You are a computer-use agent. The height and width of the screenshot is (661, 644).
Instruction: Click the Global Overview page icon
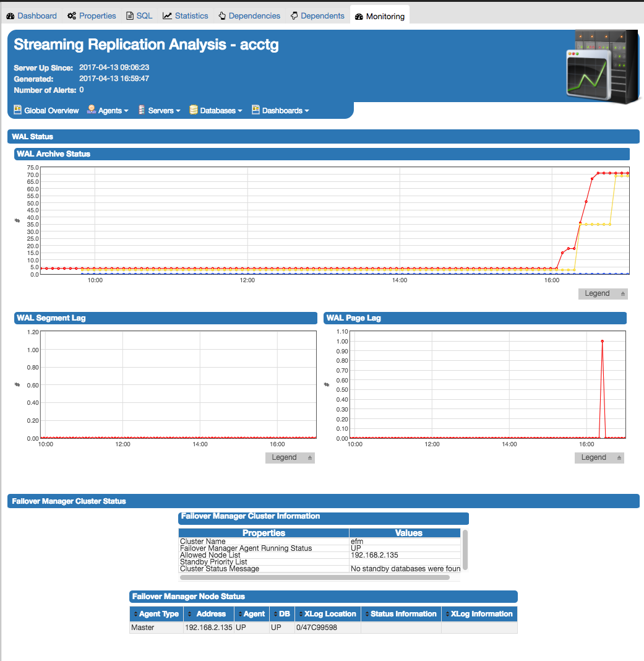pos(18,110)
